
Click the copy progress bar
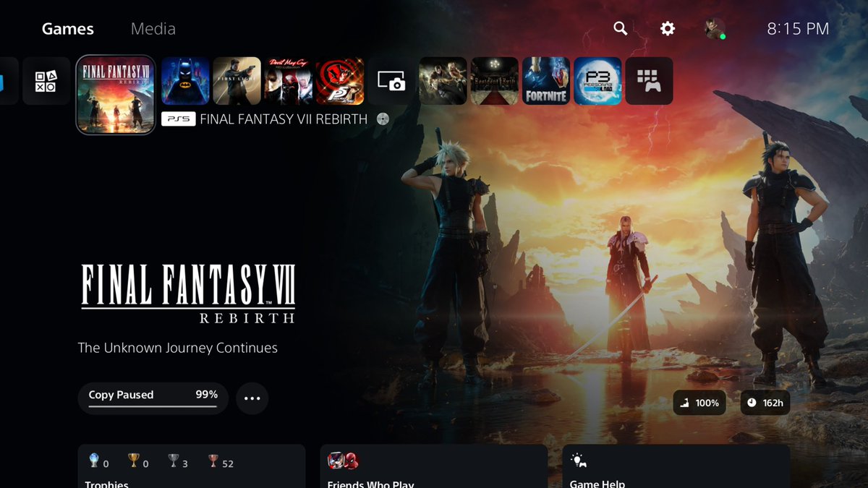(x=153, y=406)
